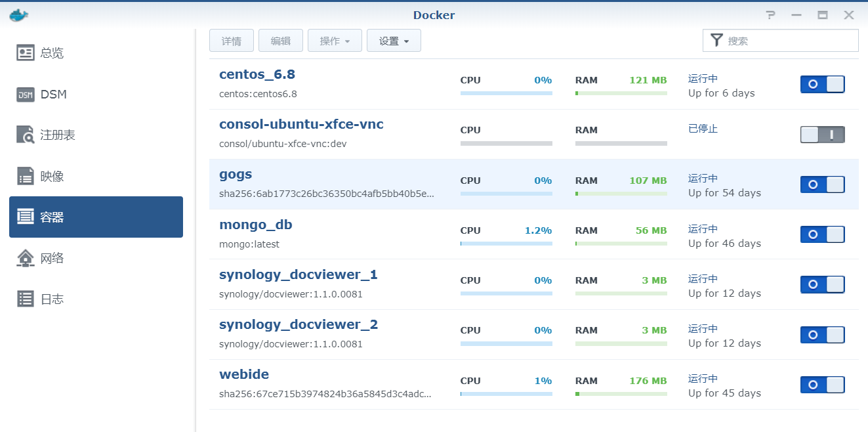
Task: Click the '121 MB' RAM value
Action: (648, 80)
